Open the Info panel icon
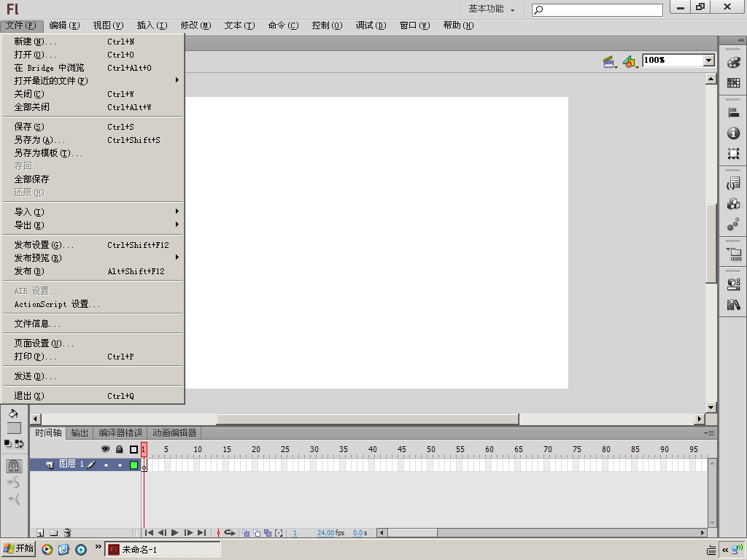747x560 pixels. click(734, 133)
